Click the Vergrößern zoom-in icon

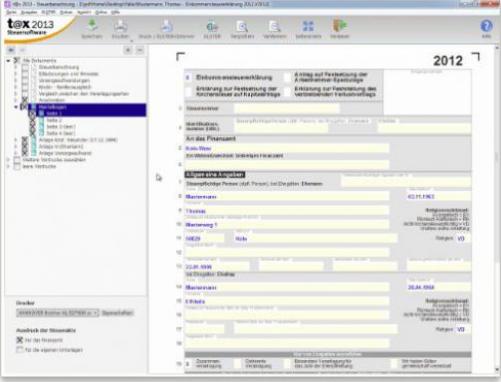point(242,26)
